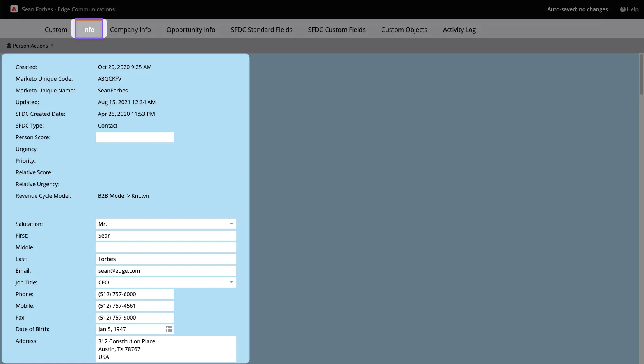Click the Updated date Aug 15, 2021 12:34 AM

click(x=127, y=102)
